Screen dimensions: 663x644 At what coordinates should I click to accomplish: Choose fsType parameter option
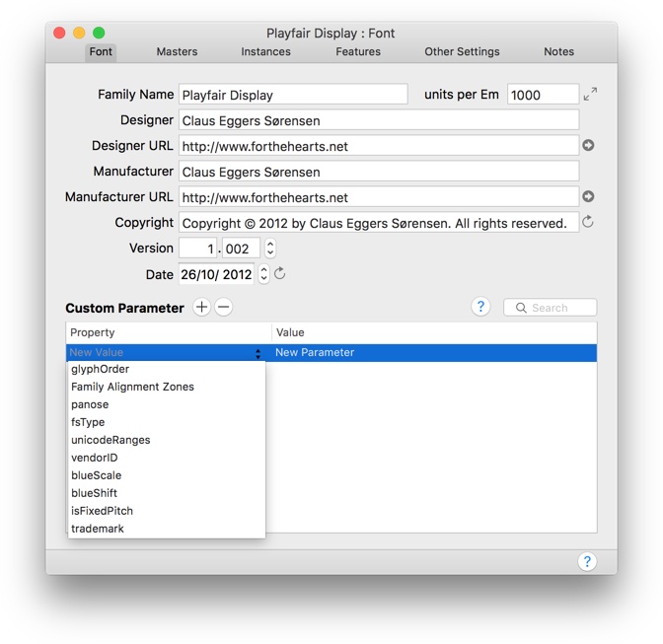click(x=167, y=422)
